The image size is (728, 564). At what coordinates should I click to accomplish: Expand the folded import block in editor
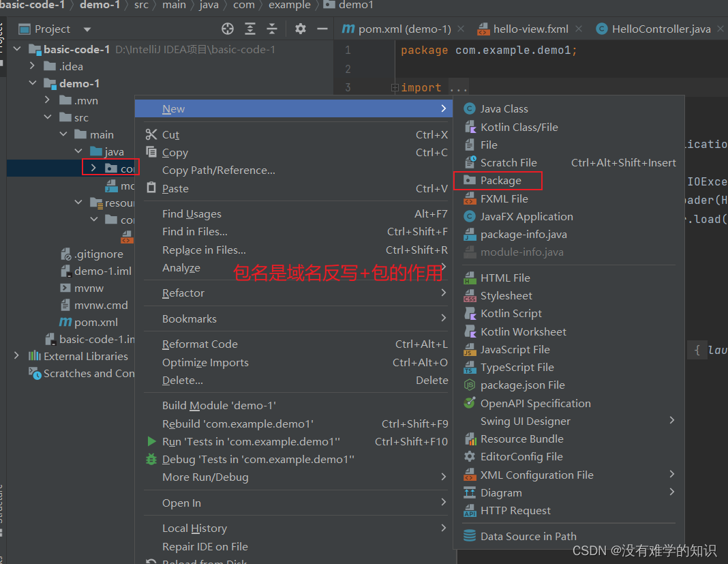395,87
